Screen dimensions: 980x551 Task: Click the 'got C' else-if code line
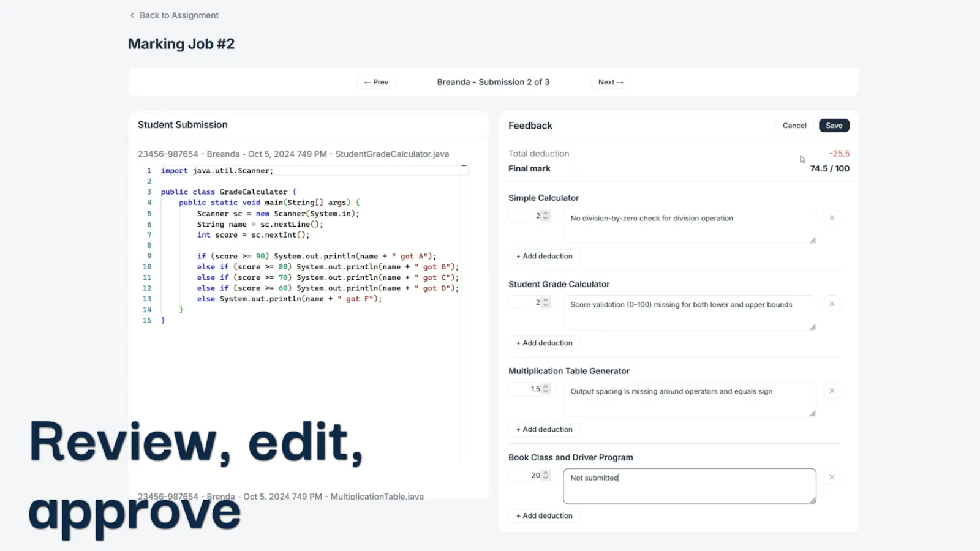[x=328, y=277]
